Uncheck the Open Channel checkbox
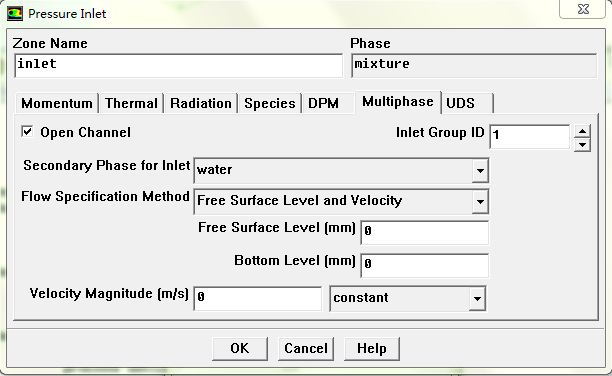Viewport: 612px width, 376px height. pos(27,131)
